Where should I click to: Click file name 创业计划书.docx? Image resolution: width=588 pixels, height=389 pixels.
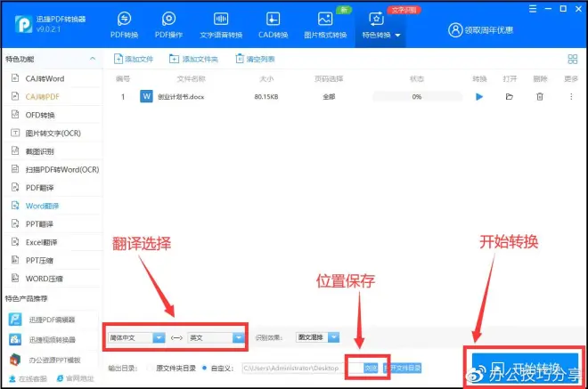tap(181, 97)
